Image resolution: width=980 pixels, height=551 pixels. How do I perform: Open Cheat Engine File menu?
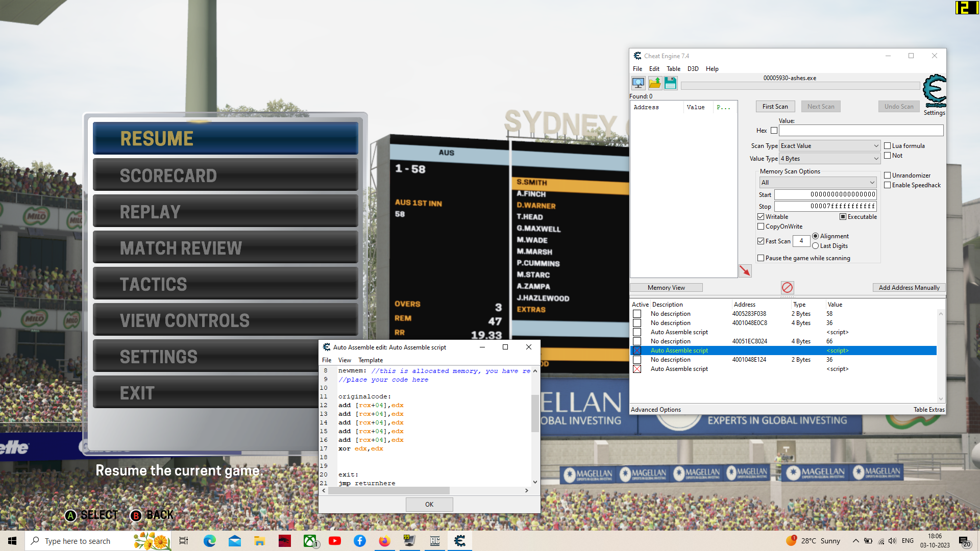638,69
